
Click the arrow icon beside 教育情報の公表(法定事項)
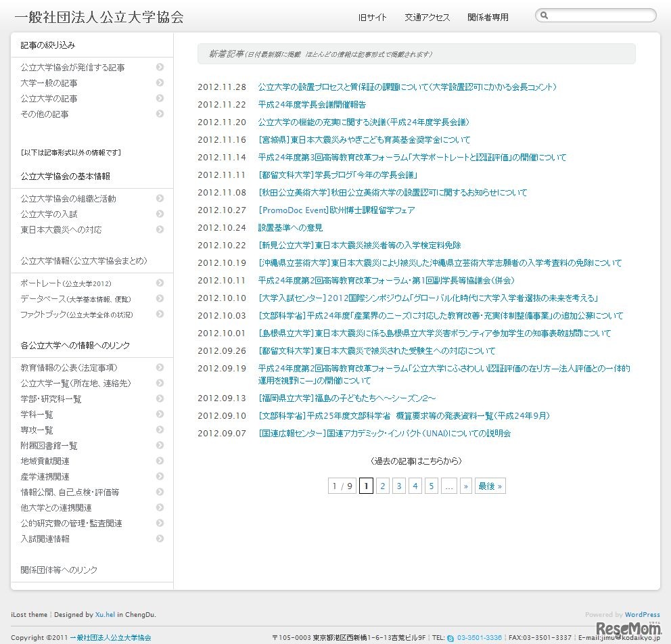(160, 367)
